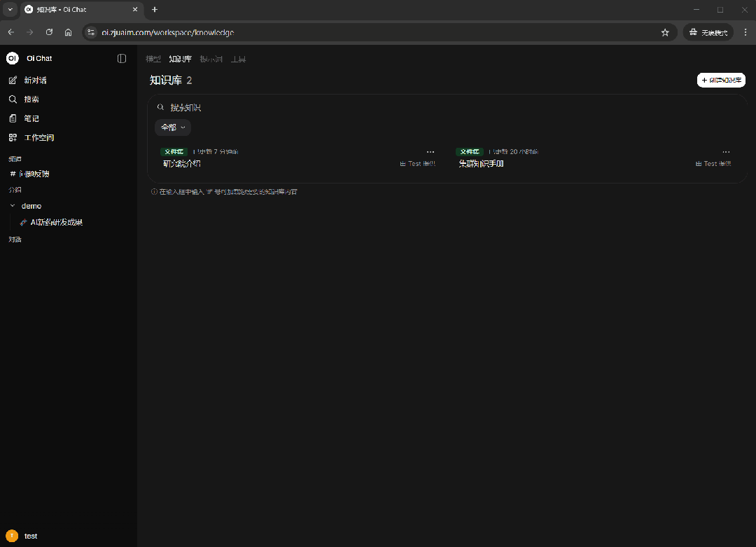Open more menu on 7-minutes-ago card
This screenshot has width=756, height=547.
coord(430,151)
